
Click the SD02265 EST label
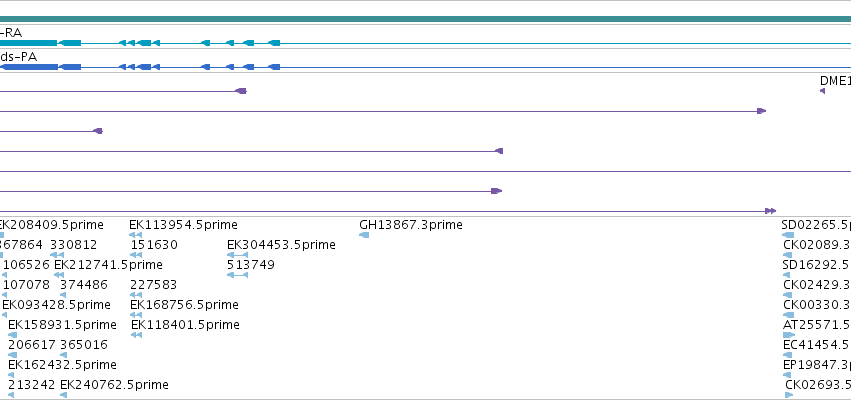click(816, 225)
